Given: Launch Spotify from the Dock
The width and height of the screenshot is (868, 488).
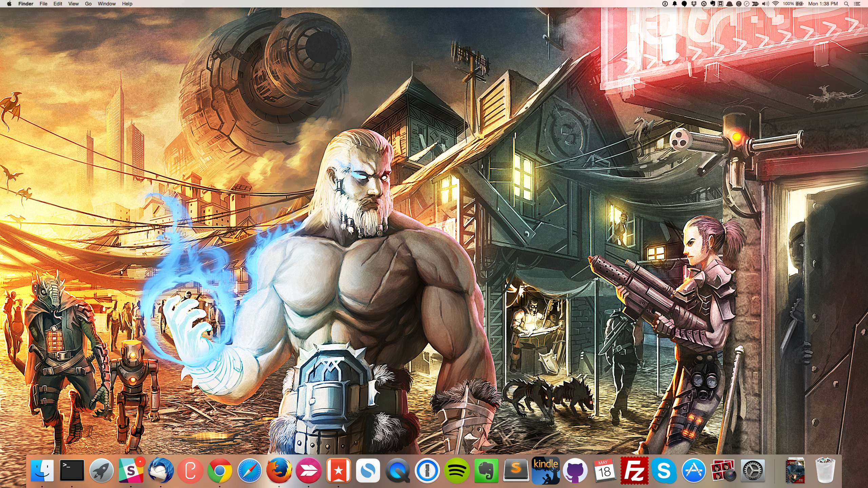Looking at the screenshot, I should click(x=457, y=470).
